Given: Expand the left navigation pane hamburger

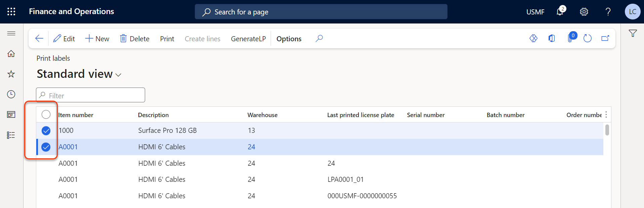Looking at the screenshot, I should tap(11, 33).
